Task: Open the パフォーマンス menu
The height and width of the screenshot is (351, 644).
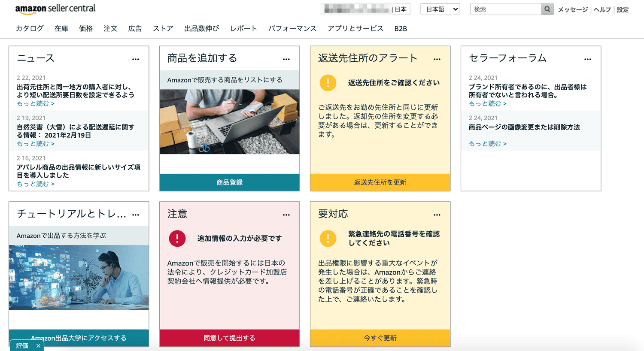Action: (292, 28)
